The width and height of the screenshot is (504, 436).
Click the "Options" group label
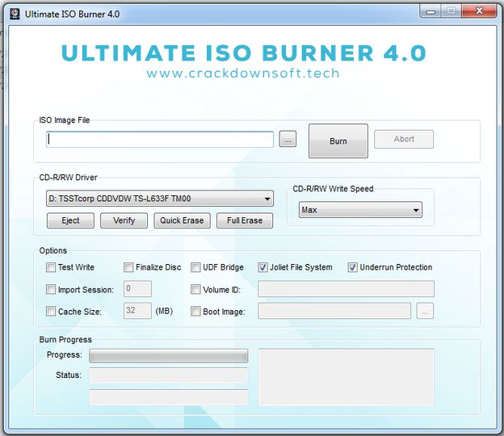[53, 250]
